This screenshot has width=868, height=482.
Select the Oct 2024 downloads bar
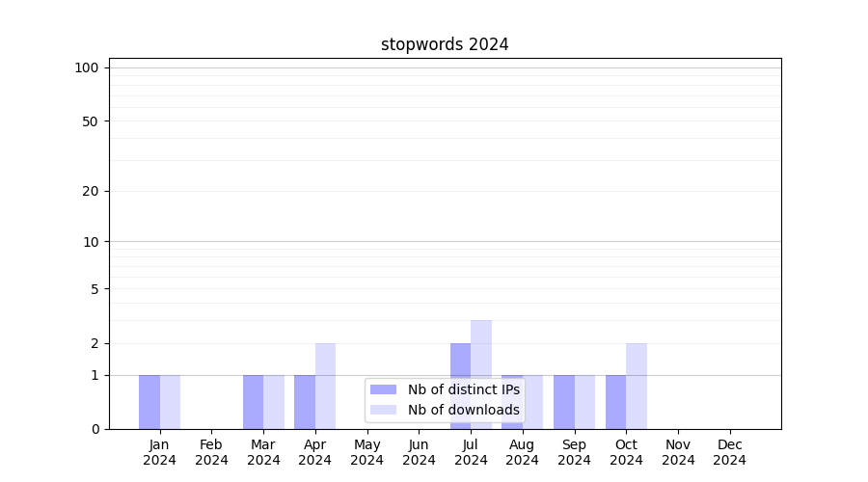pos(637,386)
